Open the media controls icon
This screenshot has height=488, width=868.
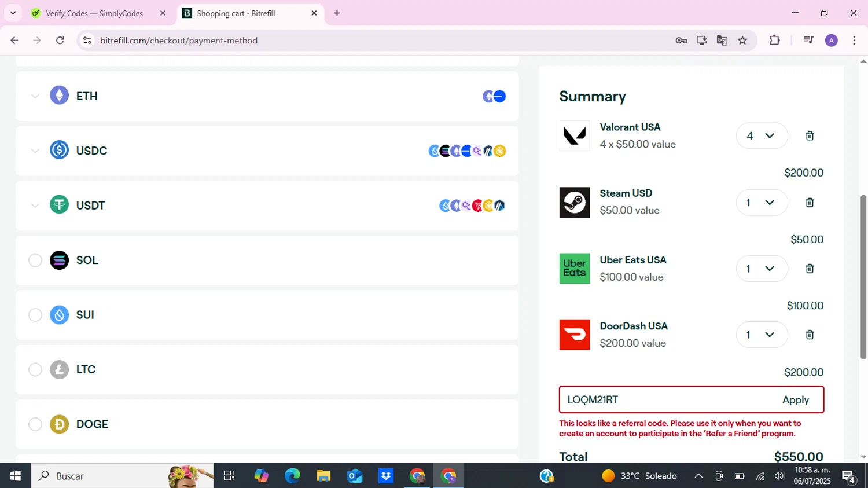(x=808, y=41)
